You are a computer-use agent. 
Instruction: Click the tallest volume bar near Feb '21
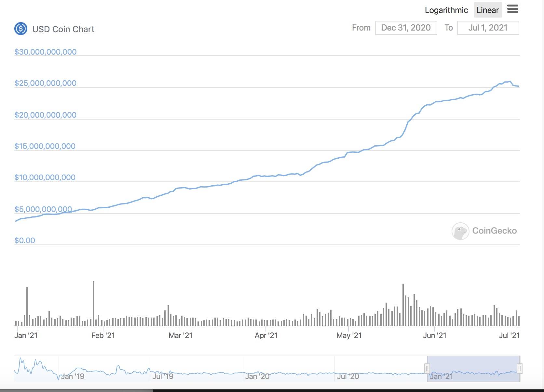pos(93,303)
